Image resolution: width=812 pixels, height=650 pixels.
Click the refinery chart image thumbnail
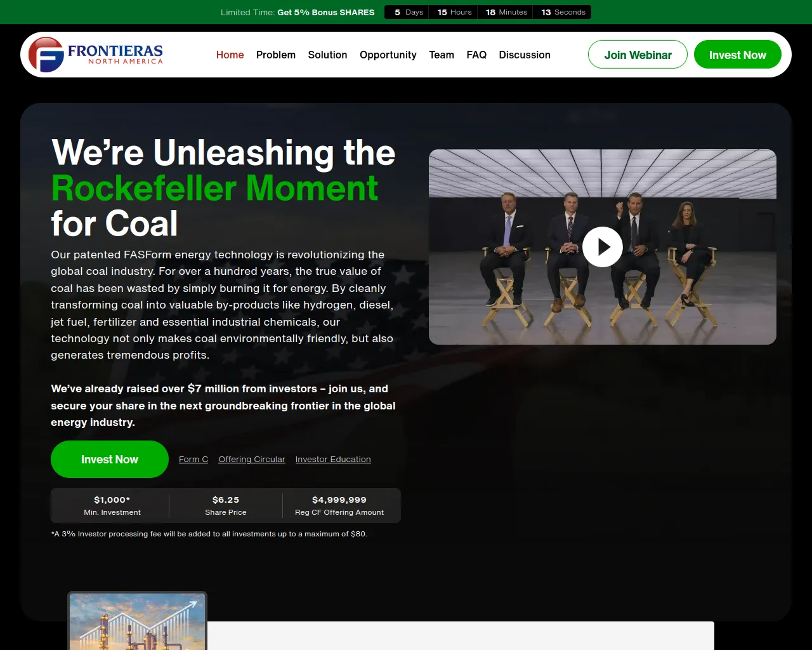(137, 622)
